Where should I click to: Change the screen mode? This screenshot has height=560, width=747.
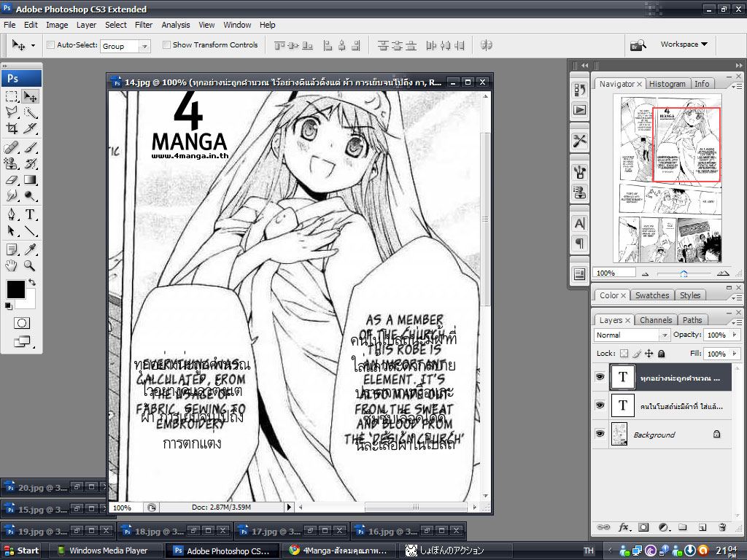click(22, 341)
